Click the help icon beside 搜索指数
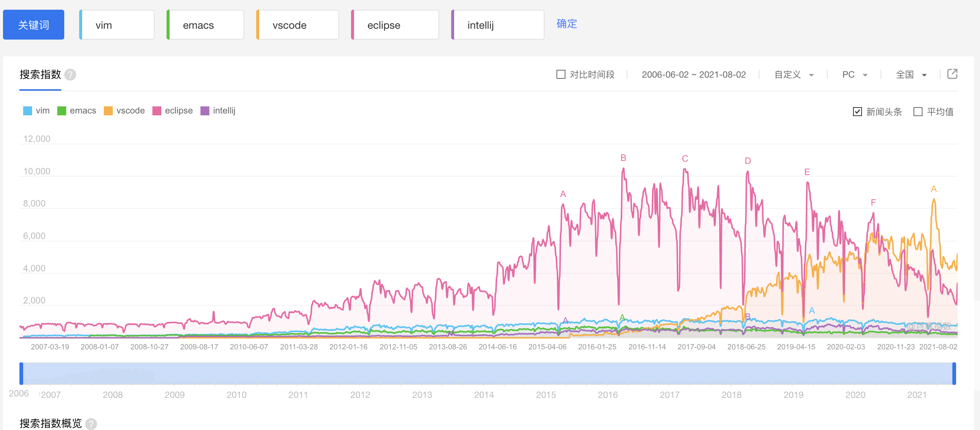Image resolution: width=980 pixels, height=430 pixels. click(x=70, y=75)
